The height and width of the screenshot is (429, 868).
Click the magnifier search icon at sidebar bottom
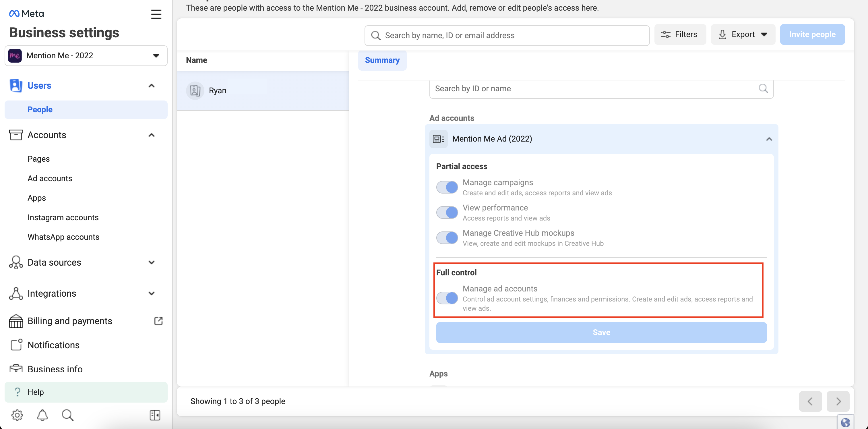tap(68, 415)
